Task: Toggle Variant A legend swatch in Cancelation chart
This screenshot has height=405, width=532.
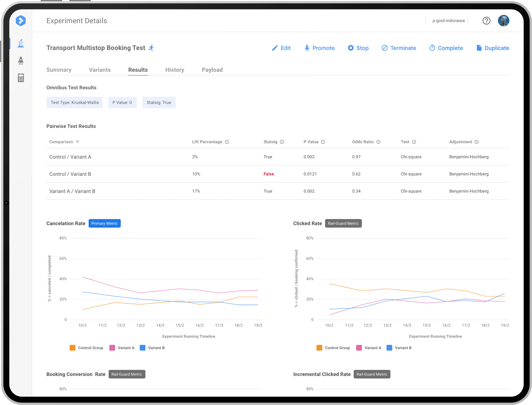Action: coord(112,348)
